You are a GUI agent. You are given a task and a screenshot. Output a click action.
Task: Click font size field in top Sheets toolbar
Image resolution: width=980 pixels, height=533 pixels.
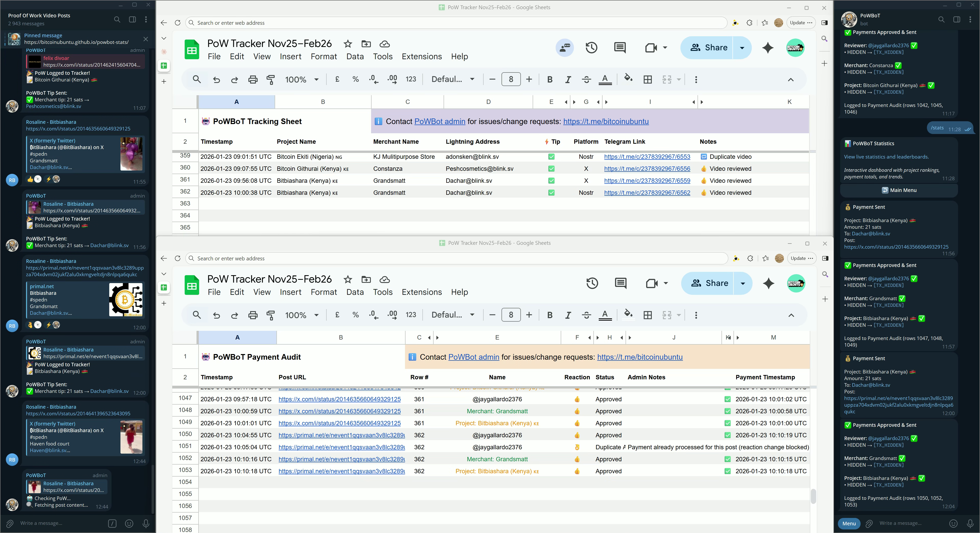(x=510, y=79)
